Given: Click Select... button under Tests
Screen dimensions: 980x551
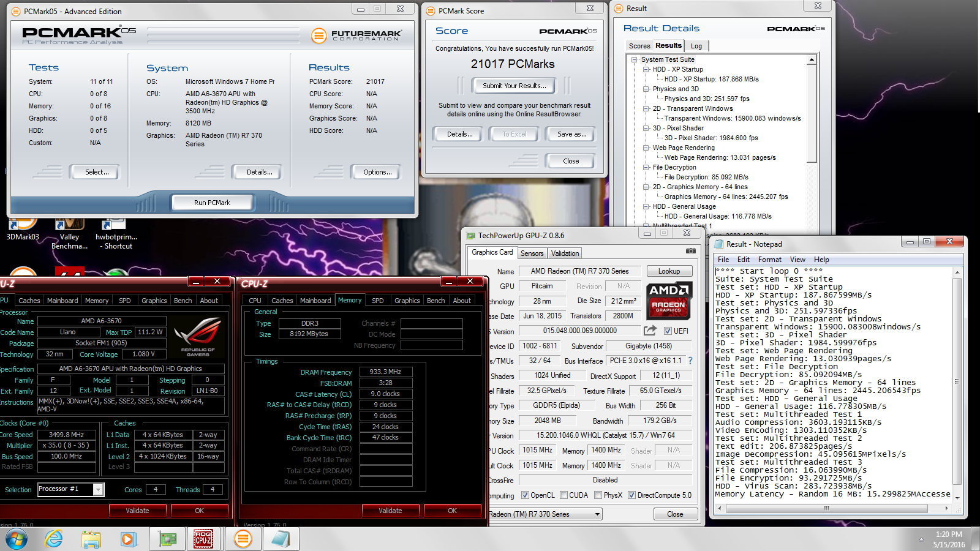Looking at the screenshot, I should [x=97, y=172].
